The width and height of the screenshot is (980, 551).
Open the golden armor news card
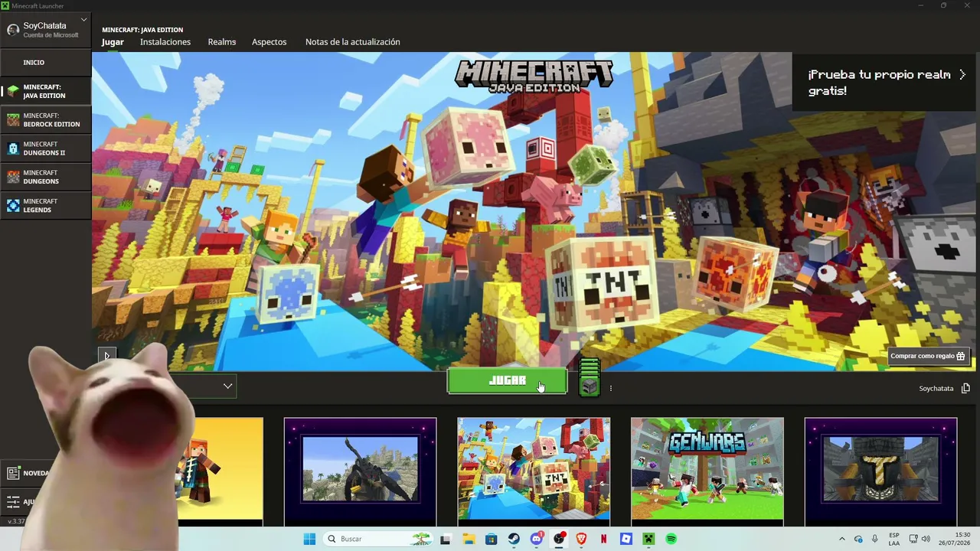pyautogui.click(x=880, y=471)
